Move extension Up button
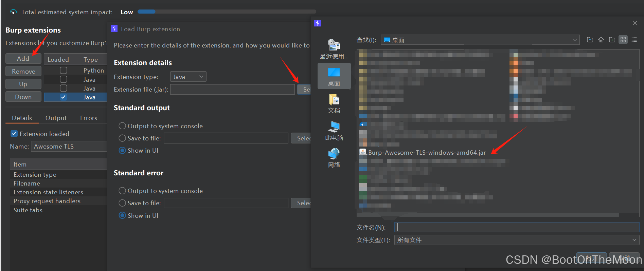The image size is (644, 271). click(23, 84)
